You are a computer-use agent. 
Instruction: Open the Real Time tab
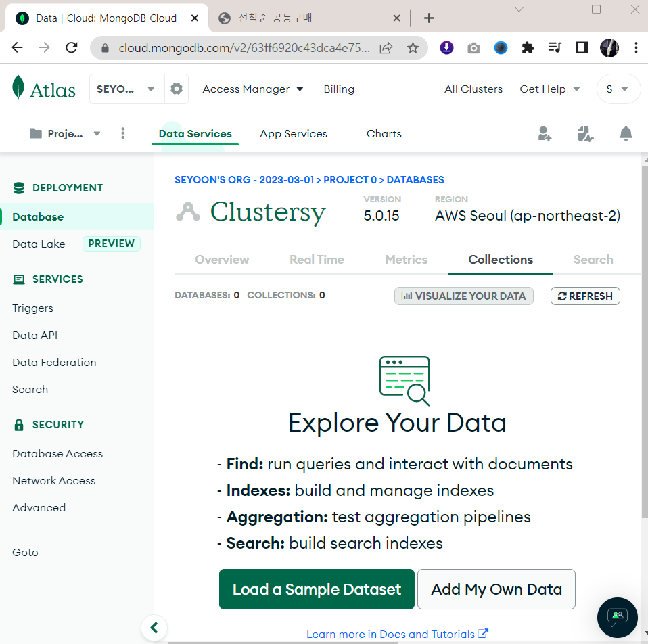tap(317, 260)
